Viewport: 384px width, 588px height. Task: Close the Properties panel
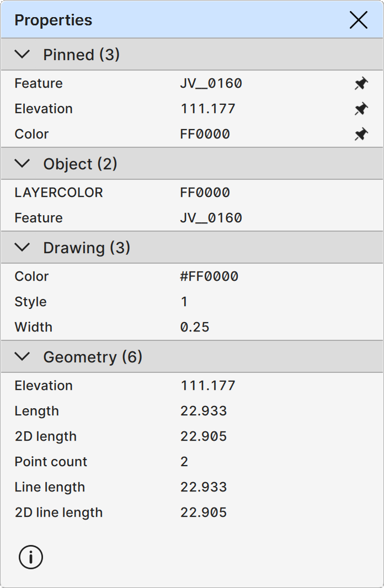pyautogui.click(x=359, y=20)
